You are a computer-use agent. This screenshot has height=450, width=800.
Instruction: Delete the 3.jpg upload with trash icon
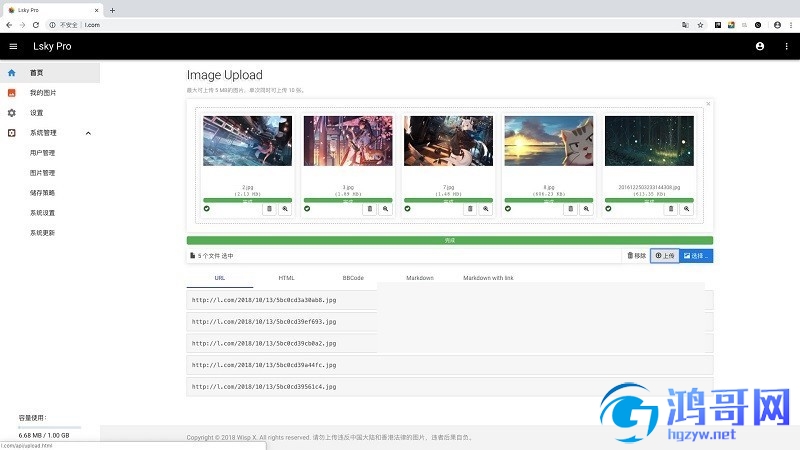tap(370, 209)
